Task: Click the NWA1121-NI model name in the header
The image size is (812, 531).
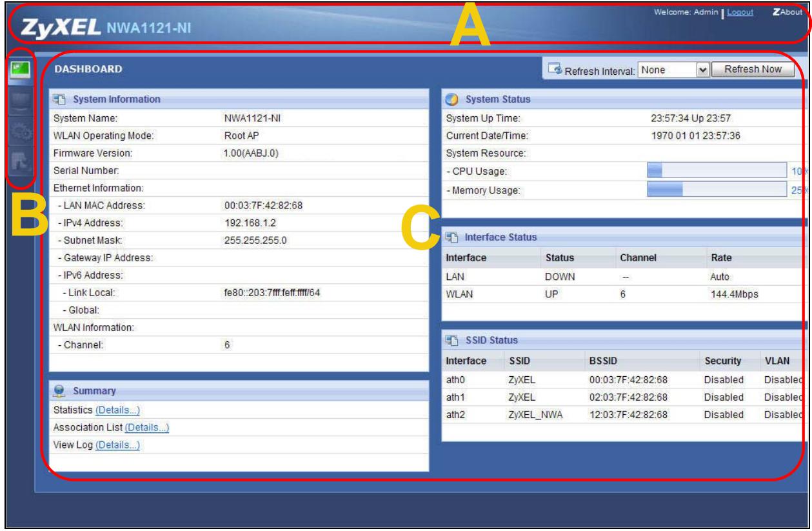Action: point(148,28)
